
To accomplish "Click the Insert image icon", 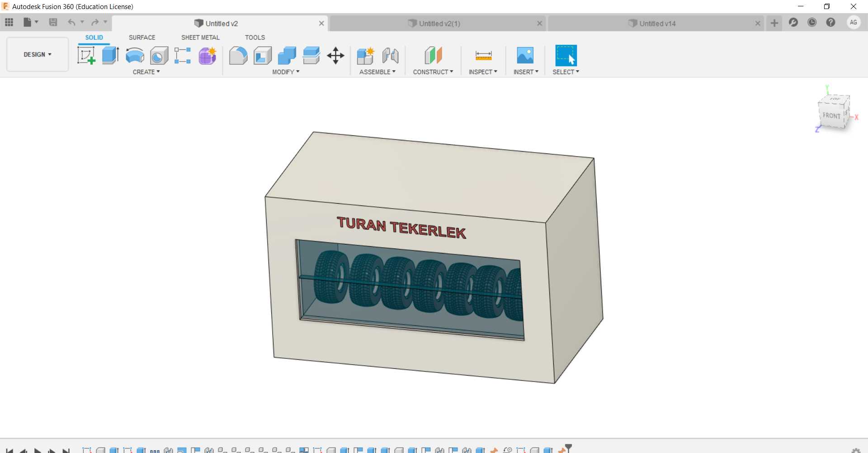I will 525,56.
